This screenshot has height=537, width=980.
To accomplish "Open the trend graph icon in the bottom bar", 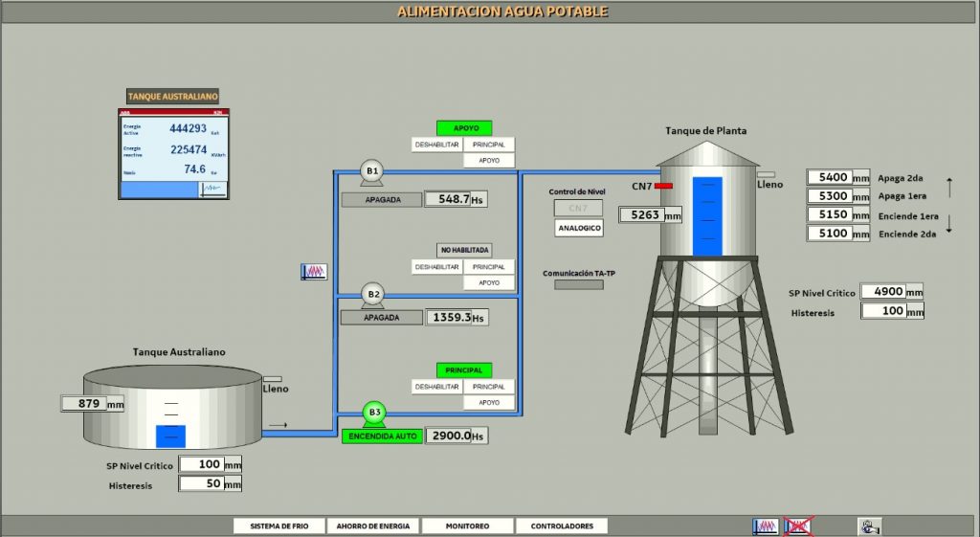I will pos(766,526).
